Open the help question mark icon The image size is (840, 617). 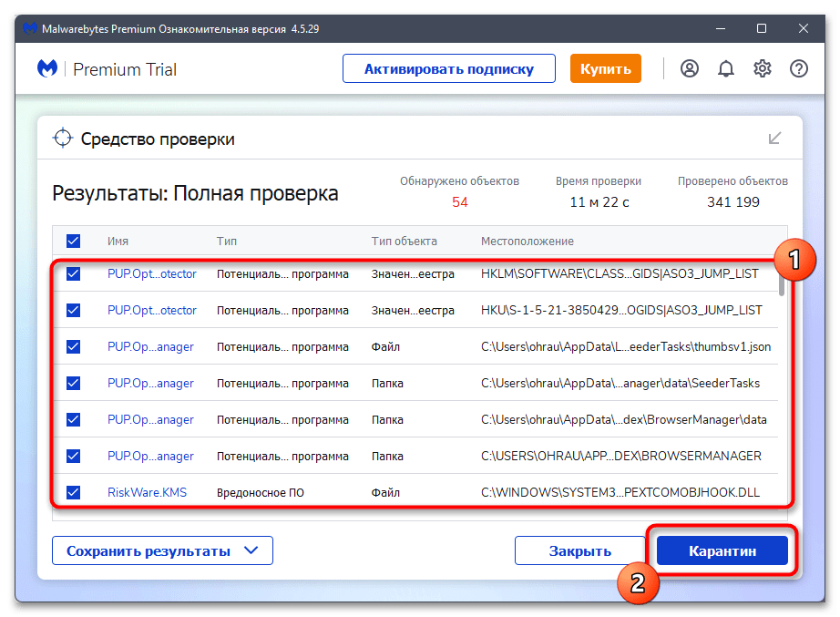point(799,68)
